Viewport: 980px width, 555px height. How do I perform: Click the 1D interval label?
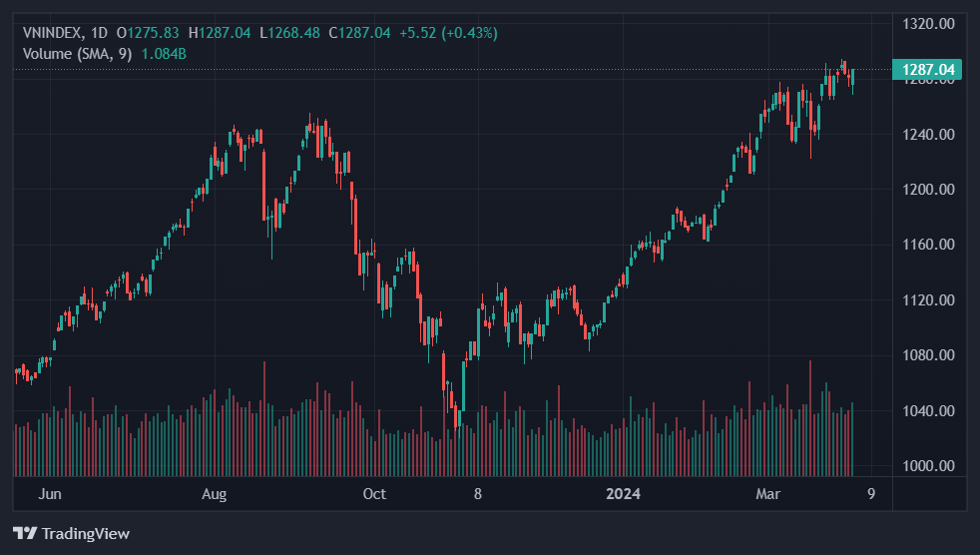pyautogui.click(x=99, y=33)
